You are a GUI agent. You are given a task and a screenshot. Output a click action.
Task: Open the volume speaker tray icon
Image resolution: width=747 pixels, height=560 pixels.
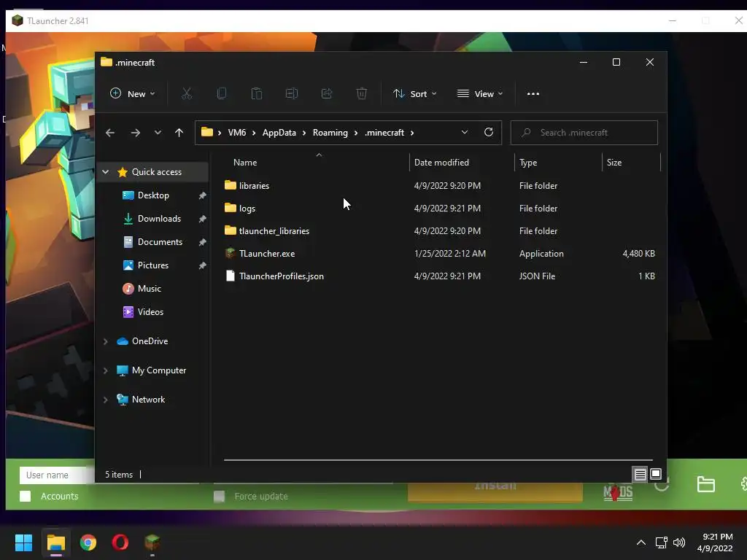tap(679, 542)
